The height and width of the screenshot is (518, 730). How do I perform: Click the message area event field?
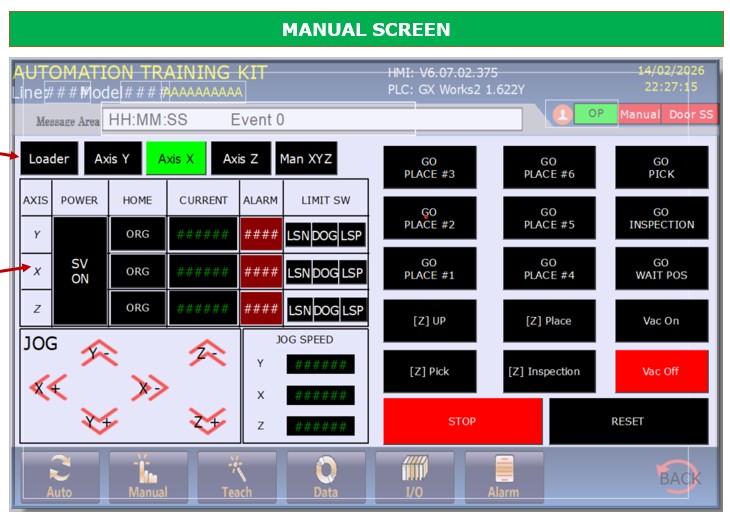pyautogui.click(x=312, y=120)
